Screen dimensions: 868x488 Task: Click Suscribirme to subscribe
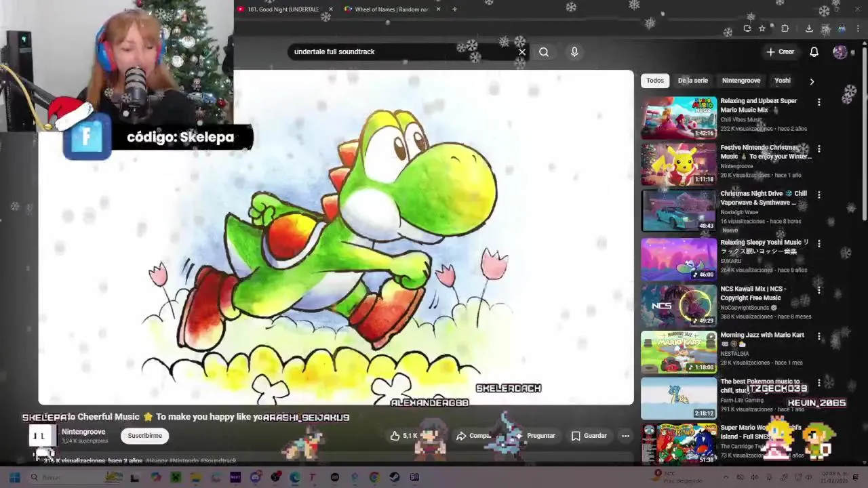(144, 436)
